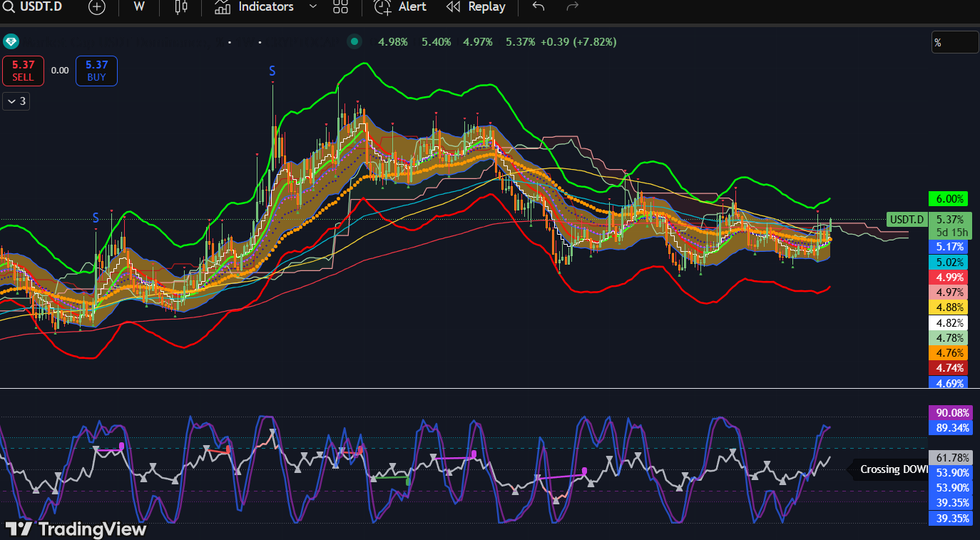Image resolution: width=980 pixels, height=540 pixels.
Task: Open the layout setup grid icon
Action: [x=340, y=7]
